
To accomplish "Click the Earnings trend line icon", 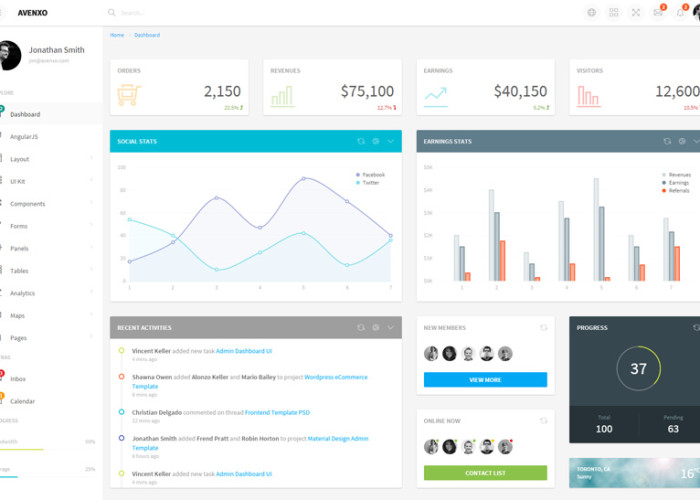I will pyautogui.click(x=436, y=97).
